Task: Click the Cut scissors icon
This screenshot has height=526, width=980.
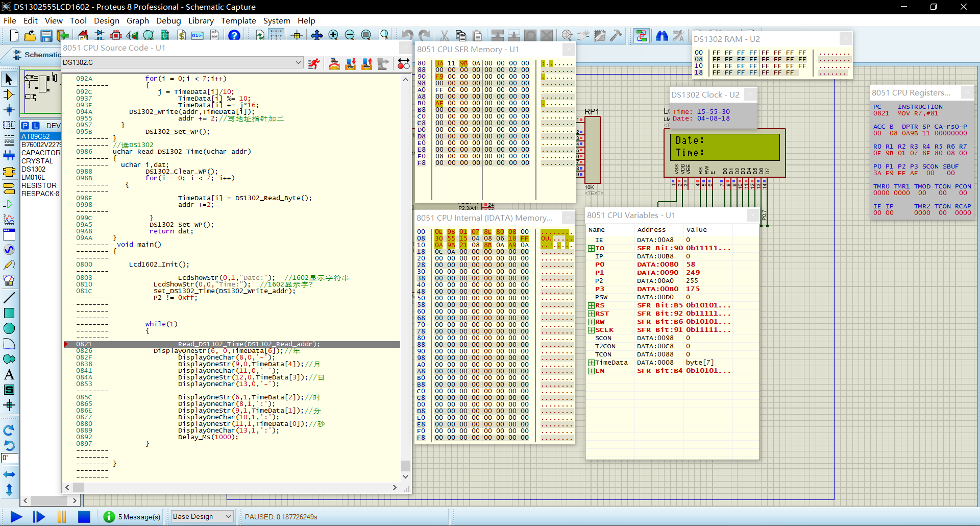Action: tap(445, 35)
